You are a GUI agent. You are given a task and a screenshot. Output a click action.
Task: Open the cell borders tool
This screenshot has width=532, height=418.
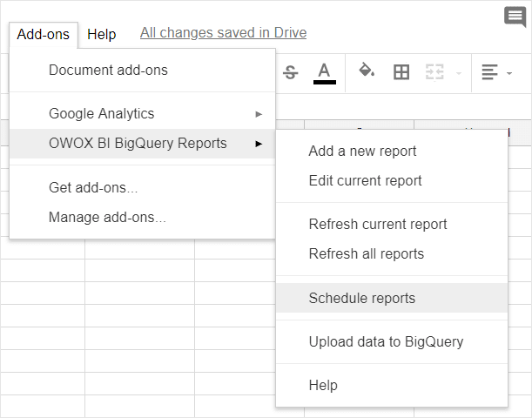coord(401,73)
